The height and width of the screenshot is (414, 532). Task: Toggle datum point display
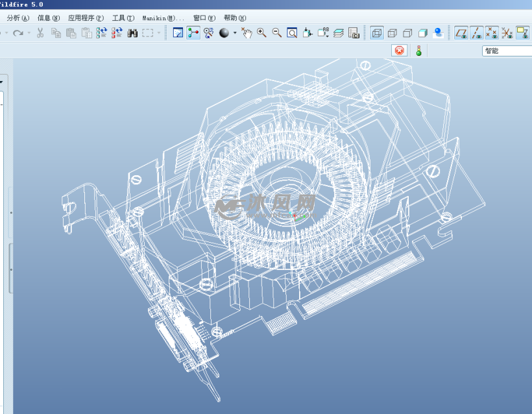[x=492, y=32]
